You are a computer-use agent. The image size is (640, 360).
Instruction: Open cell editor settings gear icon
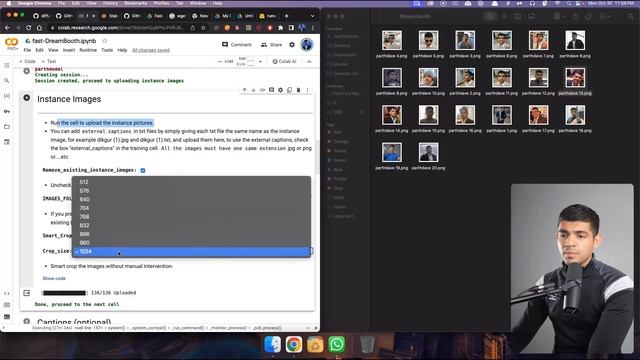coord(280,90)
